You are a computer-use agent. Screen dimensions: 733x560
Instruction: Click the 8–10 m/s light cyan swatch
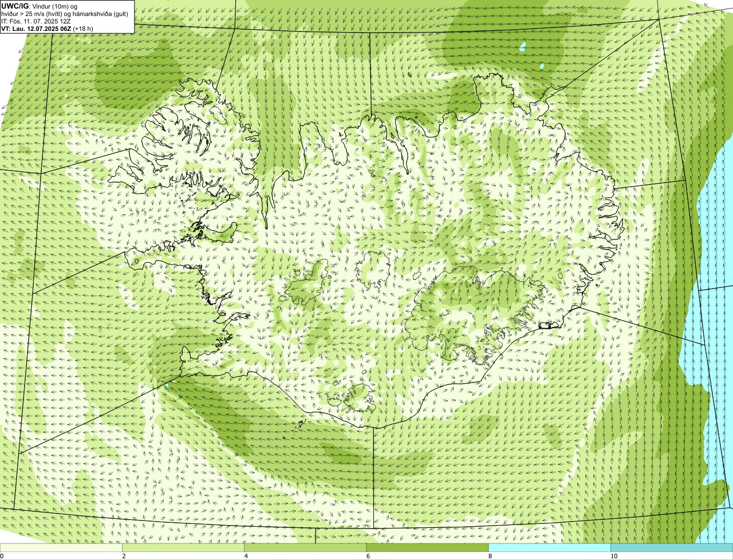[x=550, y=547]
